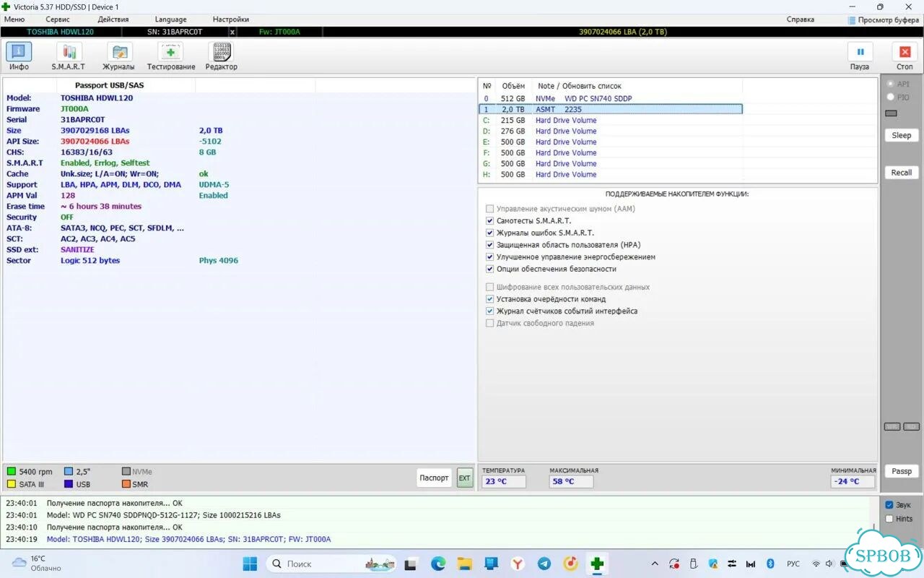Click the Паспорт button

pos(435,478)
